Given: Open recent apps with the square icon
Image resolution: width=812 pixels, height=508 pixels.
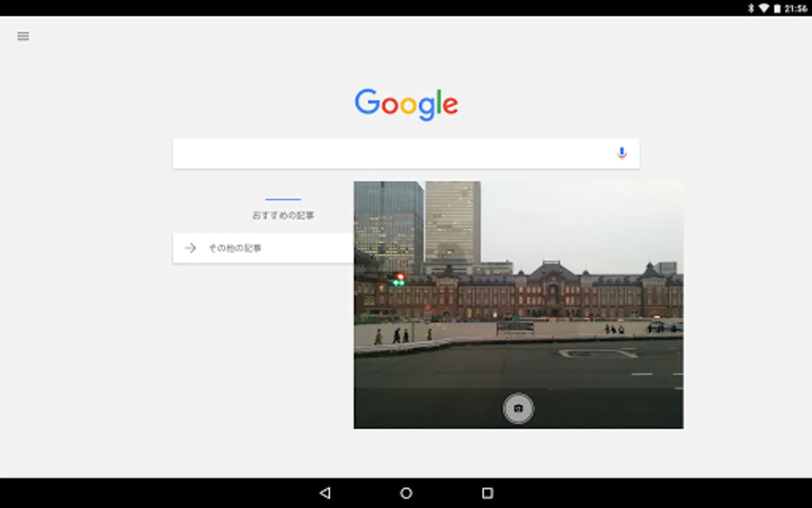Looking at the screenshot, I should click(x=487, y=493).
